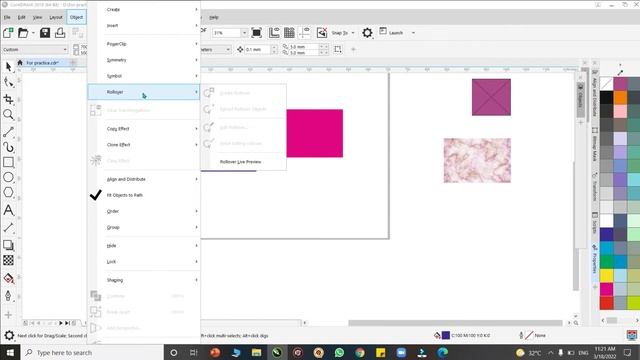Open Microsoft Edge from the taskbar
This screenshot has width=640, height=360.
(443, 353)
